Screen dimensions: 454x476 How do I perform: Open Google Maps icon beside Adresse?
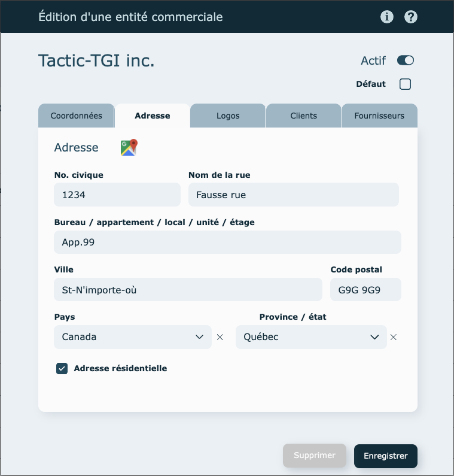pos(129,147)
